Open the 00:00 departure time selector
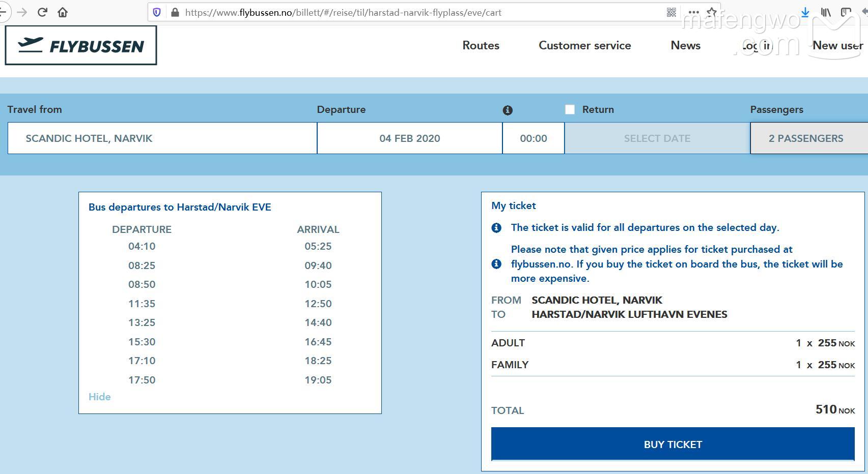Viewport: 868px width, 474px height. [534, 138]
